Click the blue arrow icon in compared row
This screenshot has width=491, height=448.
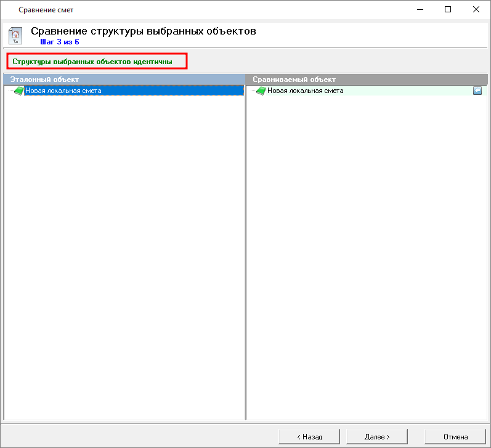click(477, 91)
